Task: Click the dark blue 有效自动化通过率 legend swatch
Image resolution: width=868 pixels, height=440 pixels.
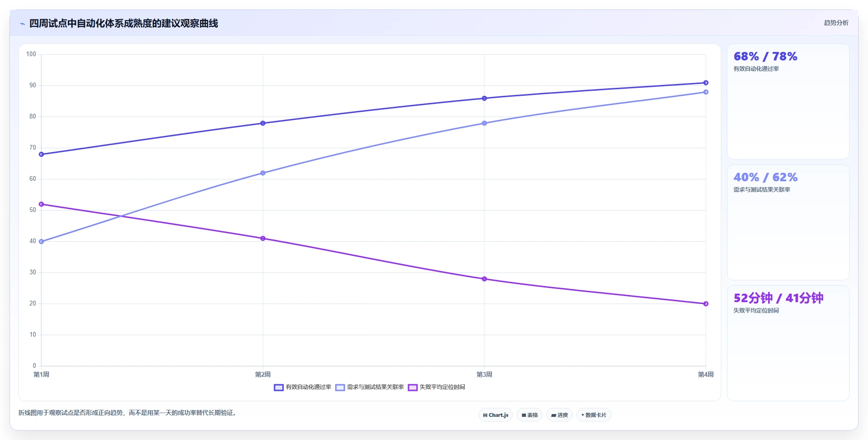Action: point(279,388)
